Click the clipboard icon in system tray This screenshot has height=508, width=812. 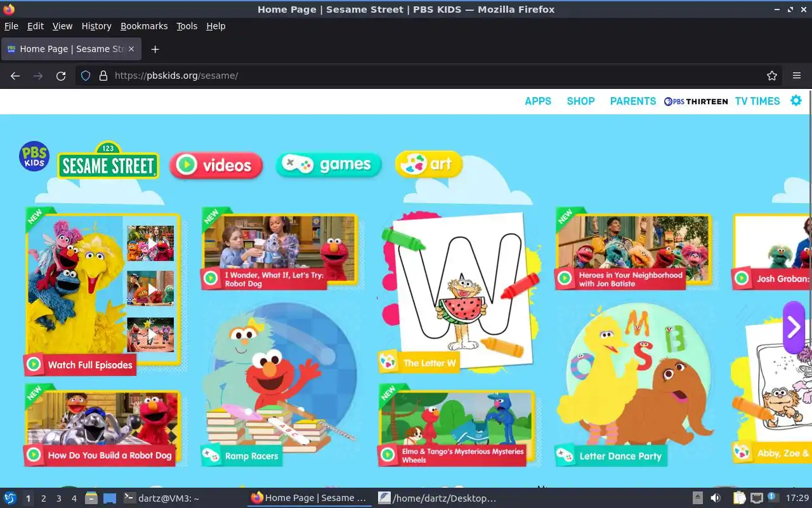point(739,498)
